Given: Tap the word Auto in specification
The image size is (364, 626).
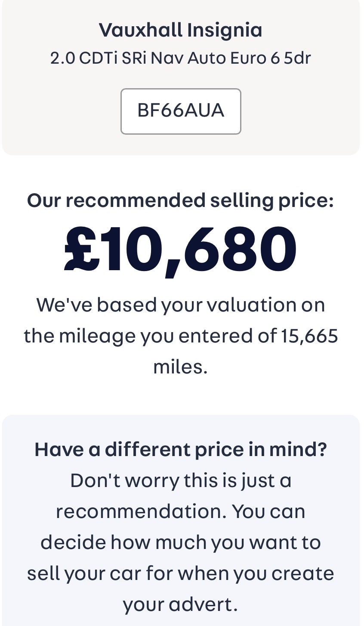Looking at the screenshot, I should (207, 58).
